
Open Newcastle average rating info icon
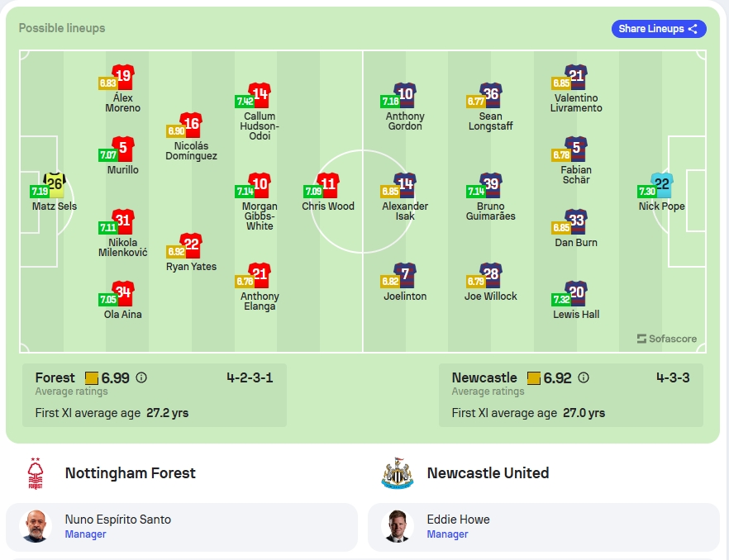pos(584,377)
